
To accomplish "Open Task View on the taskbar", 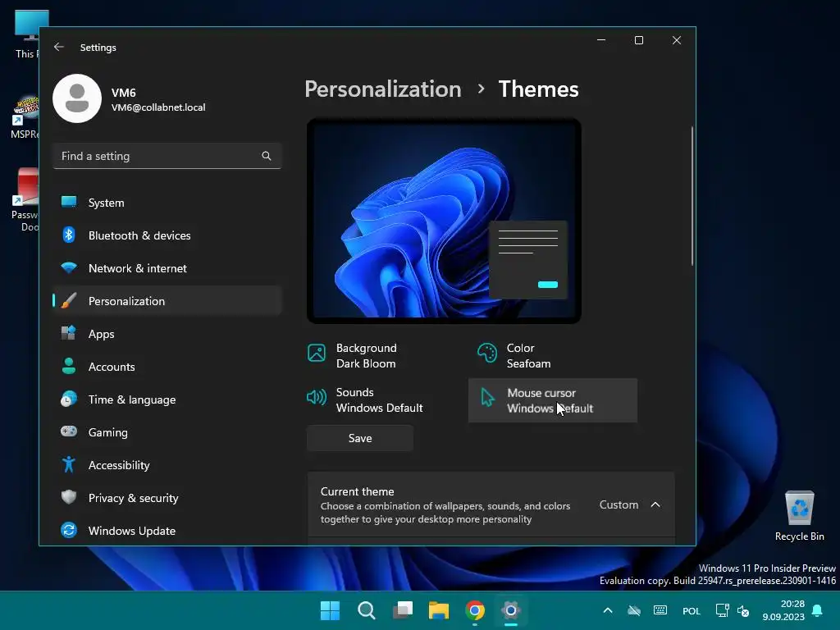I will pos(403,610).
